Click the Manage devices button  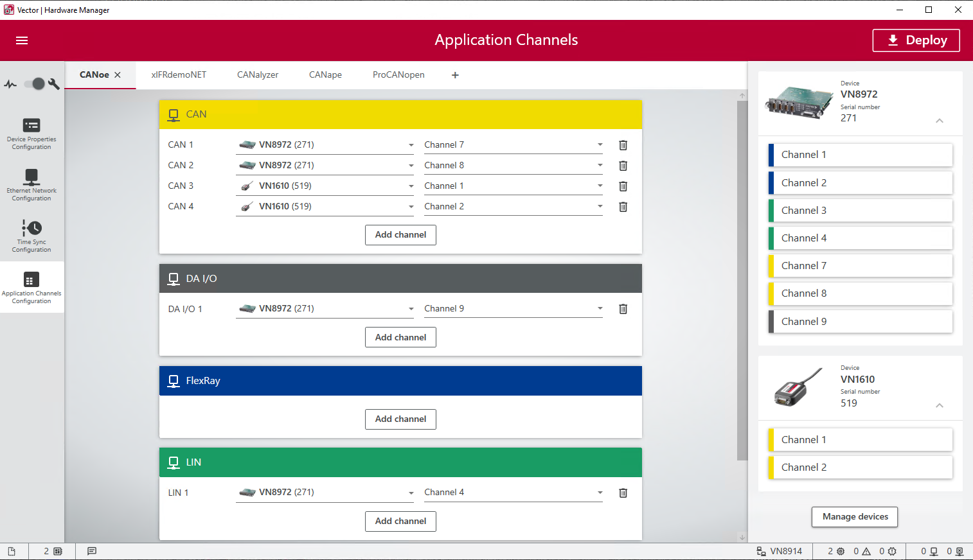[x=855, y=517]
